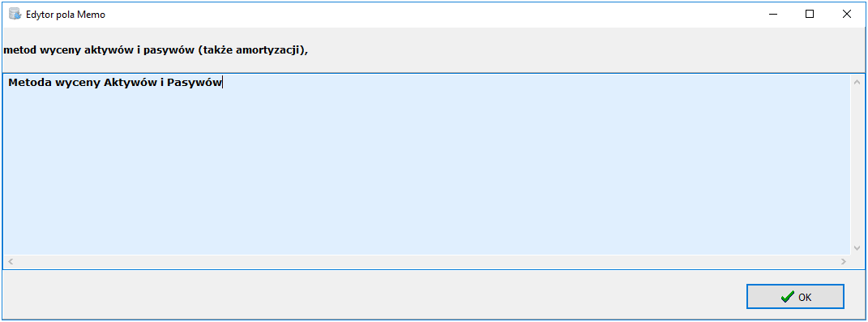Click the vertical scrollbar track
Screen dimensions: 868x322
click(x=857, y=165)
